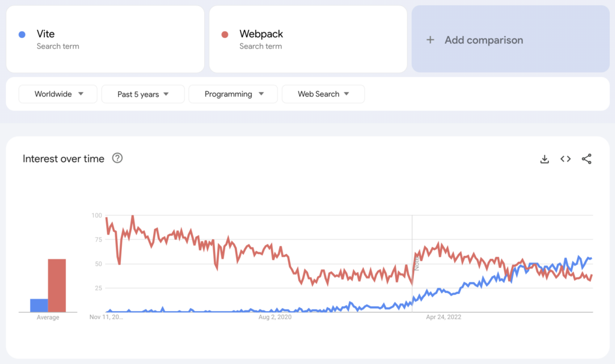Open the Worldwide region dropdown
The image size is (615, 364).
tap(58, 94)
